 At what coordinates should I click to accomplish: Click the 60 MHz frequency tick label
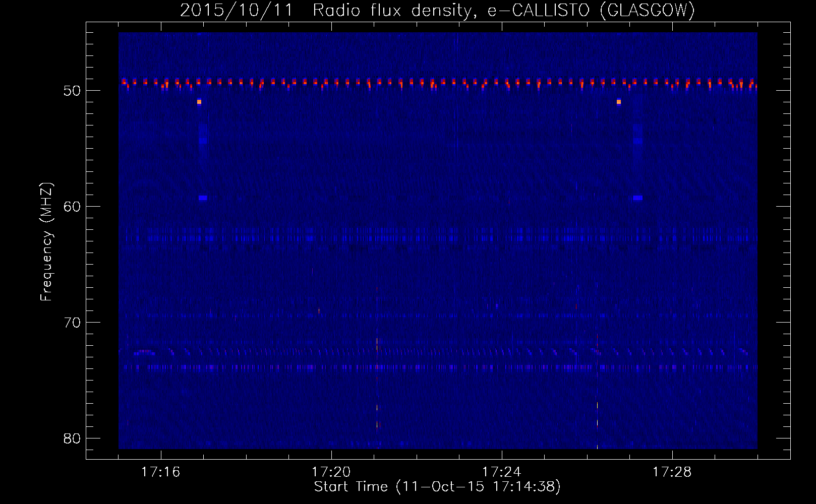coord(73,207)
